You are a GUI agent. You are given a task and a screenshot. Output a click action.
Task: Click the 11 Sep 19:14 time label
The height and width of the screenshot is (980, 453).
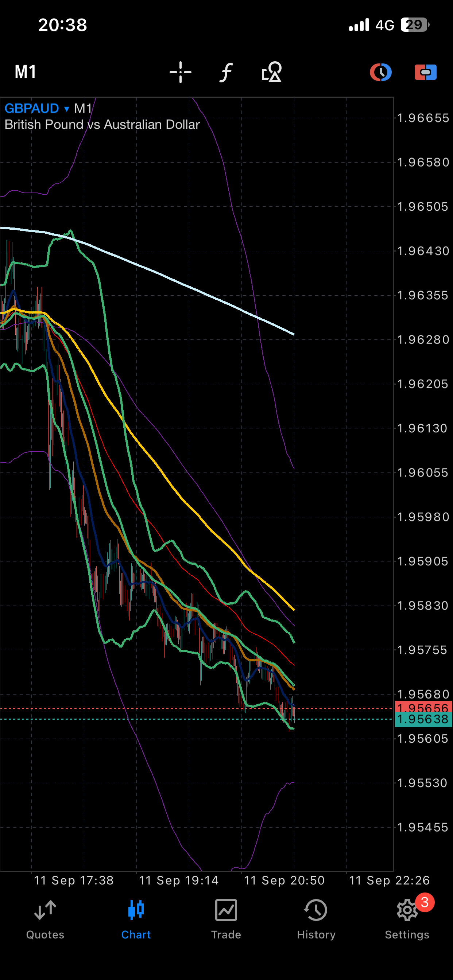pos(179,880)
